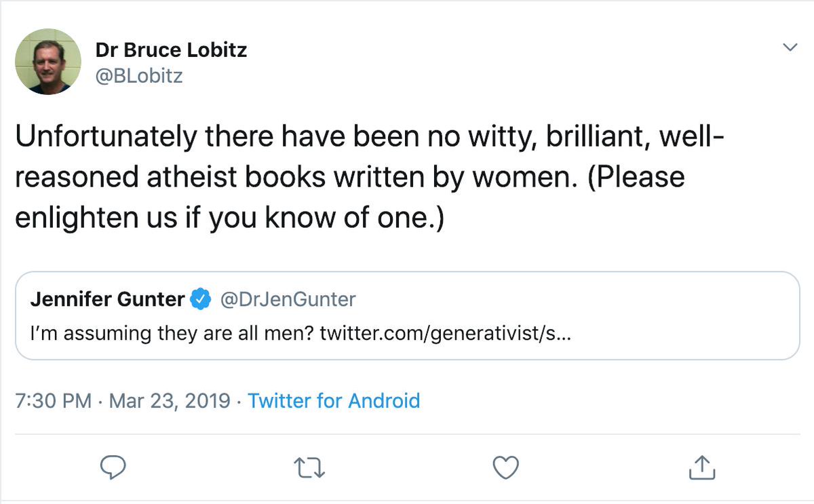Click the Mar 23, 2019 date
814x504 pixels.
(169, 400)
